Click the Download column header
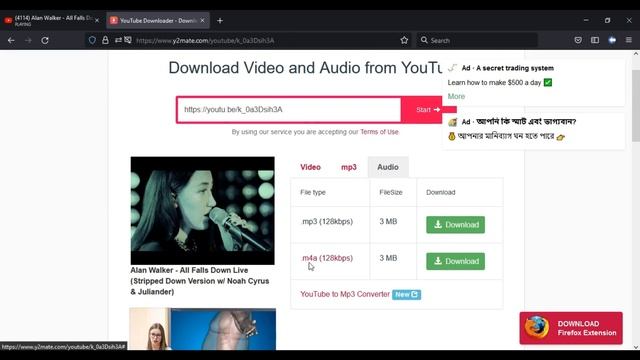Image resolution: width=640 pixels, height=360 pixels. tap(440, 192)
